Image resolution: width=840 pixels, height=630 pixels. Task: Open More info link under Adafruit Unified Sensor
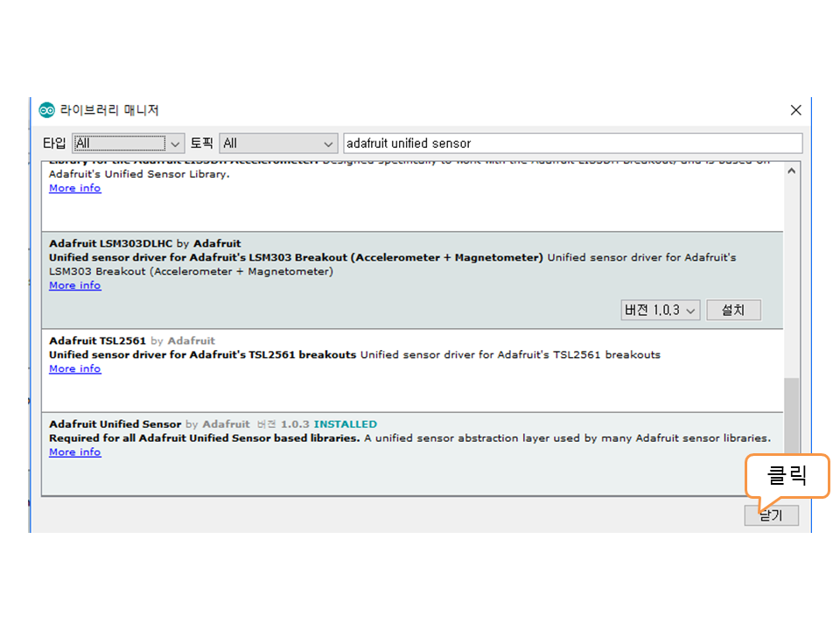[x=75, y=452]
